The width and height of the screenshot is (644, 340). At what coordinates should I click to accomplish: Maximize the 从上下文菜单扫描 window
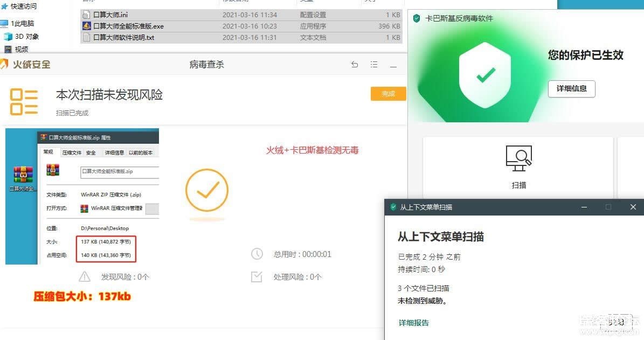pos(608,207)
